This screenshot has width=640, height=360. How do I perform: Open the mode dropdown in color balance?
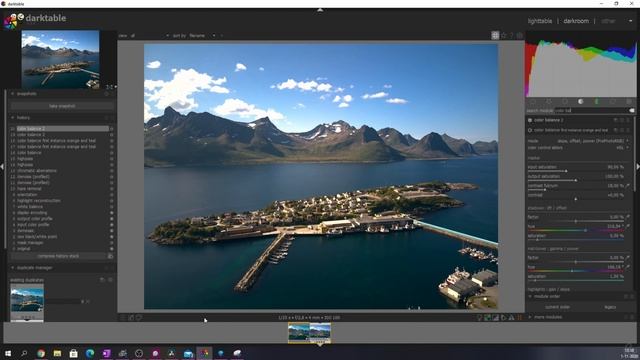(x=578, y=141)
